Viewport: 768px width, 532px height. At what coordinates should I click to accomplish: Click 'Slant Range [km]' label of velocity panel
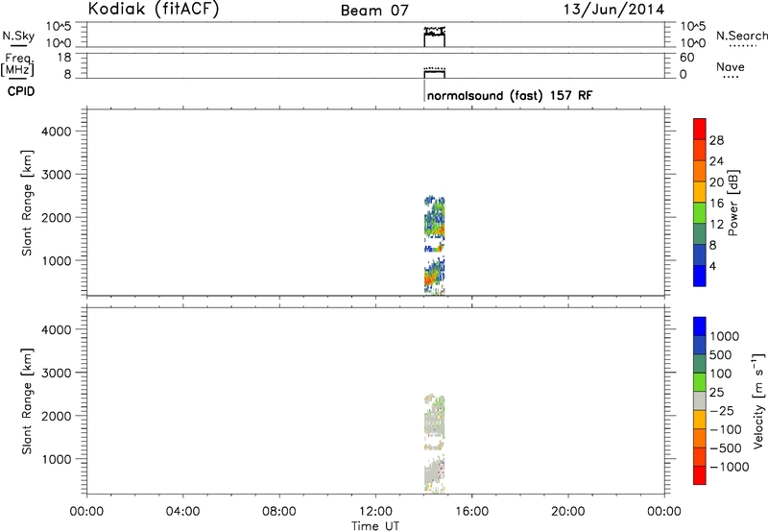tap(27, 401)
